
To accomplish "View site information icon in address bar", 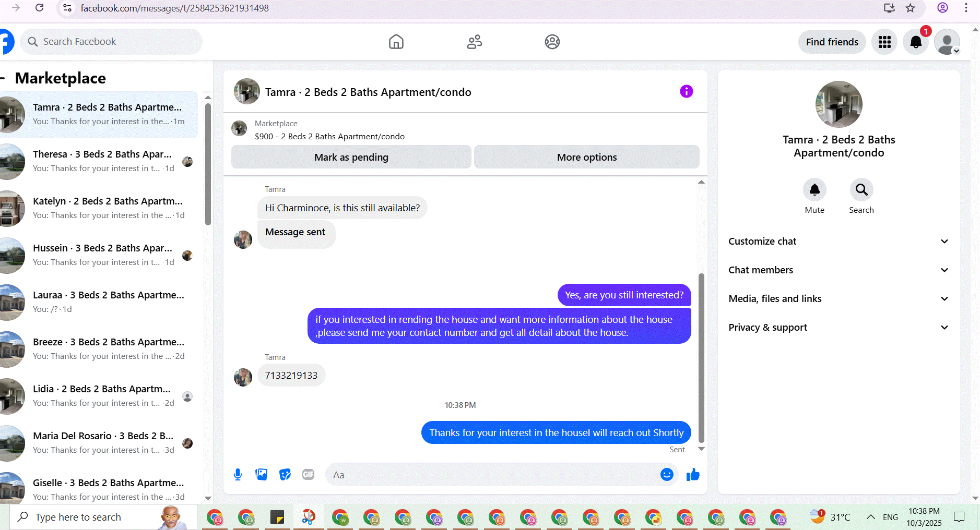I will (x=67, y=8).
